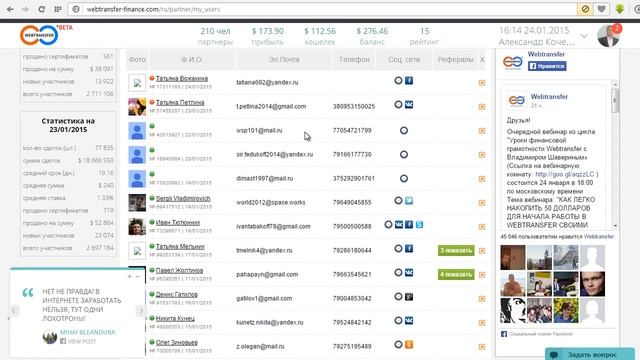The height and width of the screenshot is (360, 640).
Task: Open the 'Задать вопрос' chat button
Action: point(590,354)
